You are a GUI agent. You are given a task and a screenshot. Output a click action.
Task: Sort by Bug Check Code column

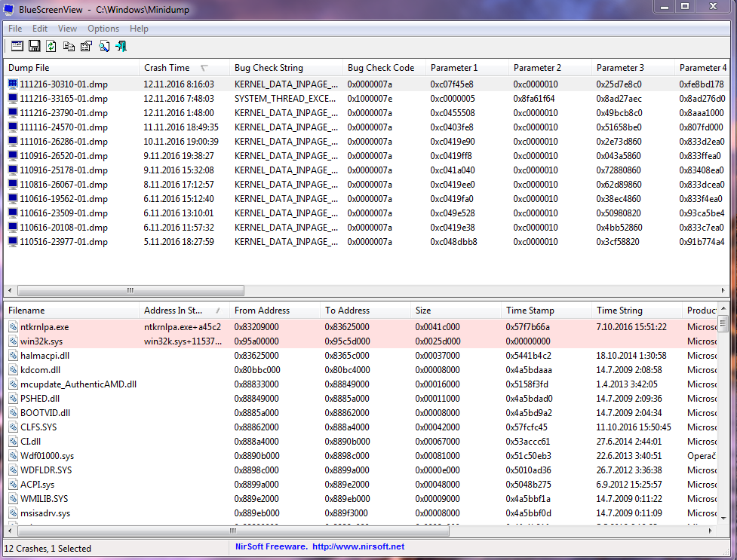click(x=384, y=68)
